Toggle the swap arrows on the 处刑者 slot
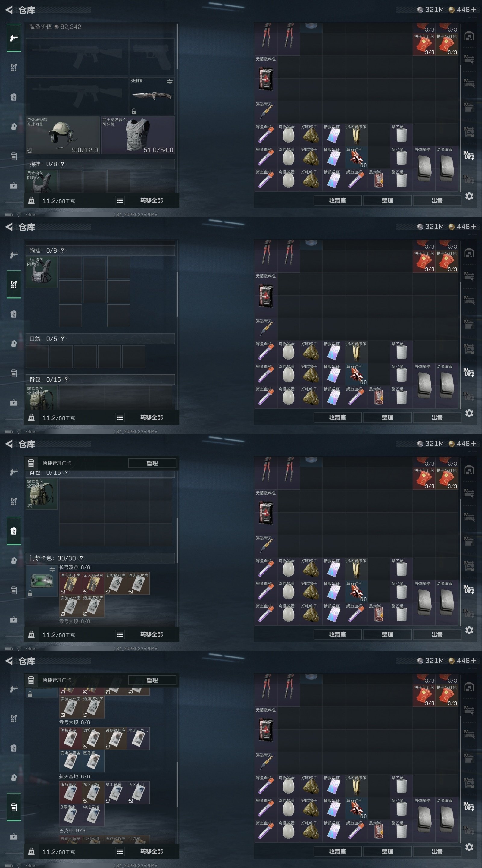The image size is (482, 868). pos(170,82)
